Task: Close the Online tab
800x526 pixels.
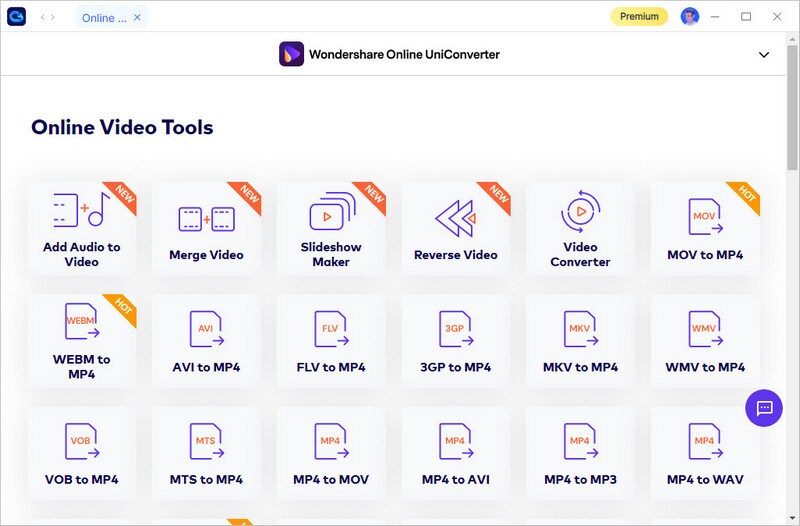Action: coord(137,17)
